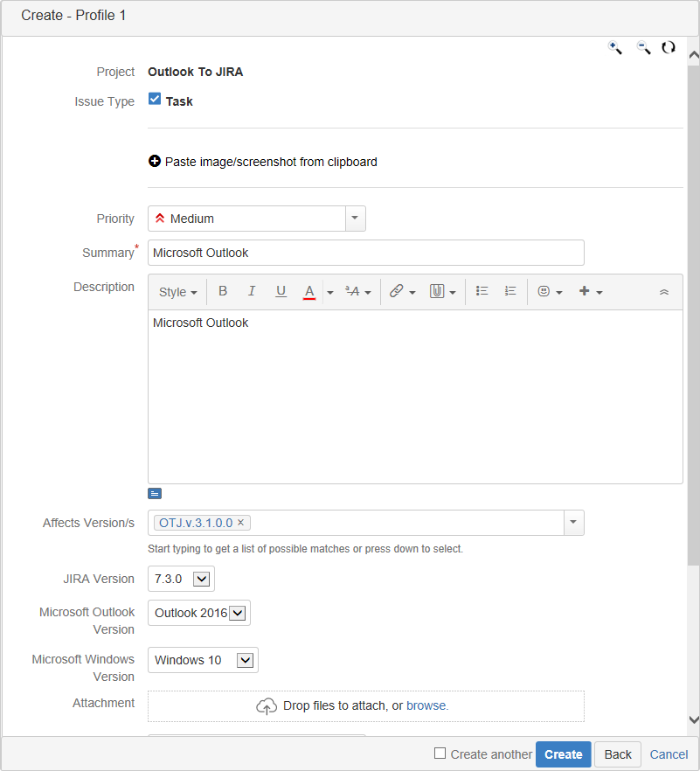Toggle the Task issue type checkbox

[x=155, y=99]
